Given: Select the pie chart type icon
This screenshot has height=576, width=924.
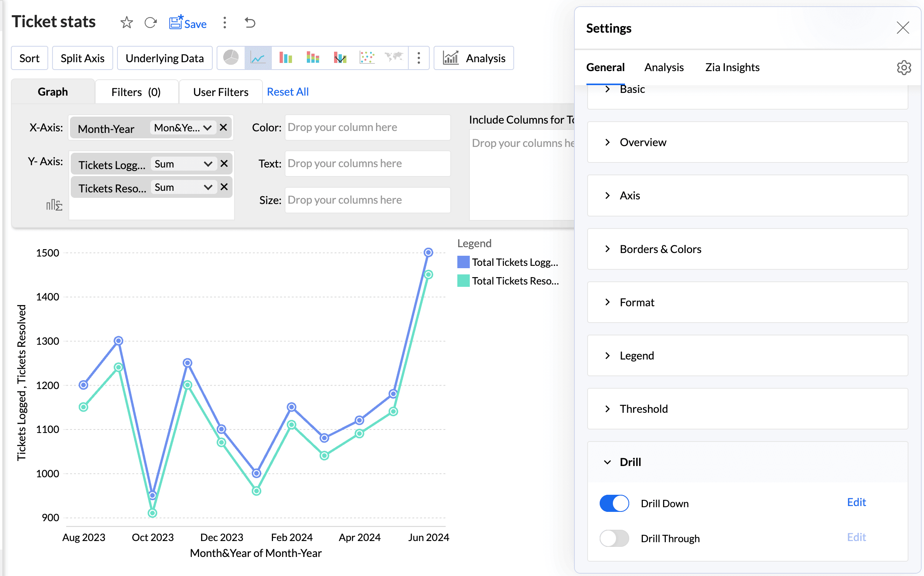Looking at the screenshot, I should 231,58.
